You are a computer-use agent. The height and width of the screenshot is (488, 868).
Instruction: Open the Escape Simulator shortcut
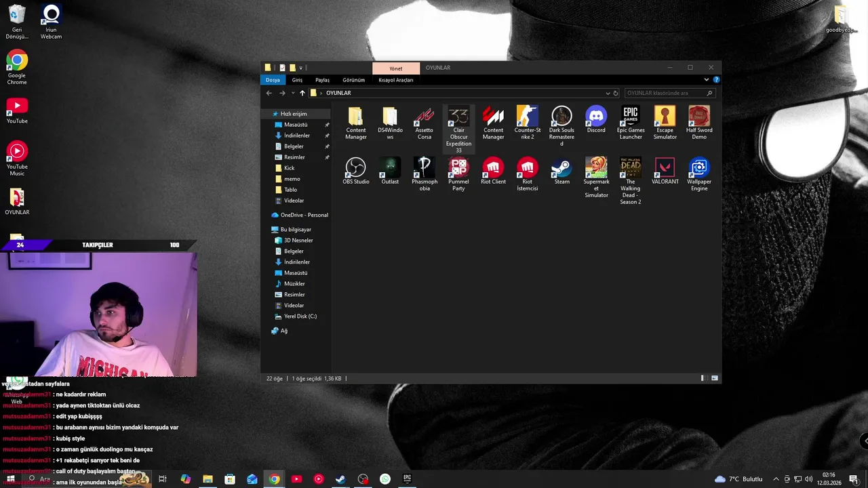pyautogui.click(x=665, y=123)
